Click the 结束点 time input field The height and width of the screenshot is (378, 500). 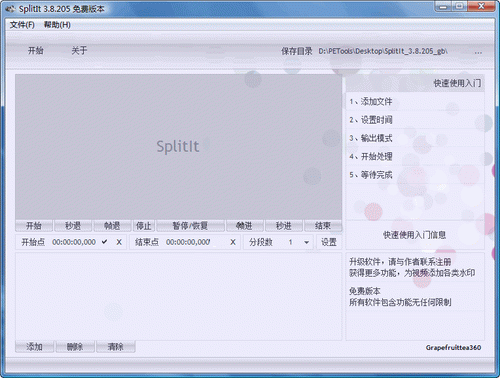pyautogui.click(x=188, y=242)
